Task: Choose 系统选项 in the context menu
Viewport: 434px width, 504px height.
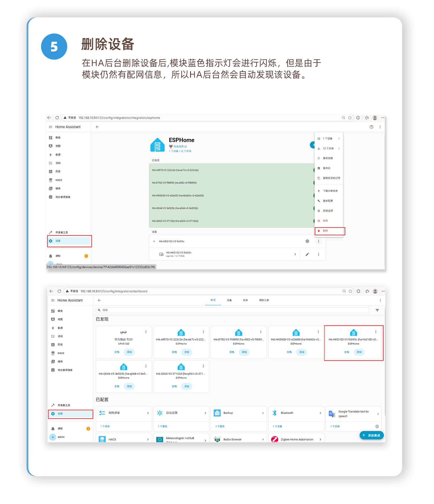Action: pyautogui.click(x=329, y=211)
